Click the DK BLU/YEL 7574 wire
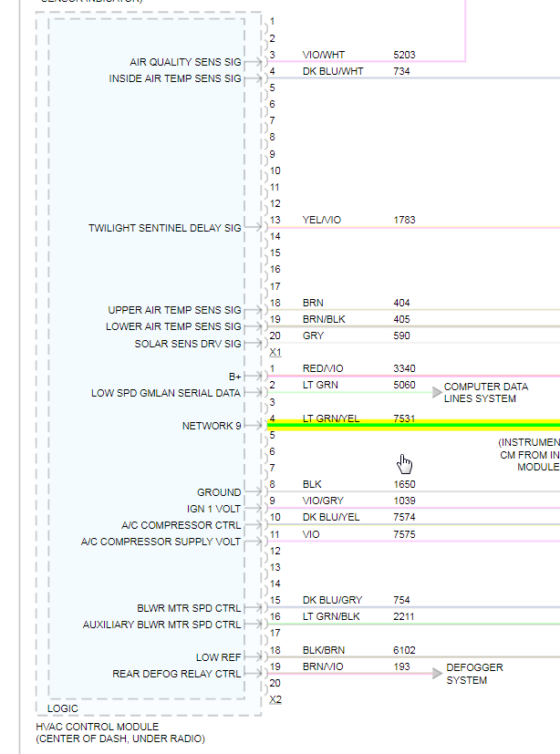 414,524
